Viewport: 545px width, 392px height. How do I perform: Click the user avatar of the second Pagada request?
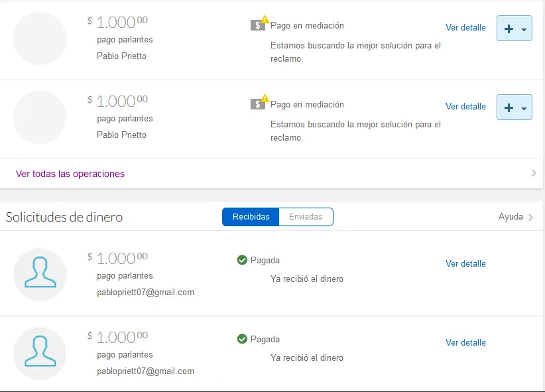click(x=40, y=353)
